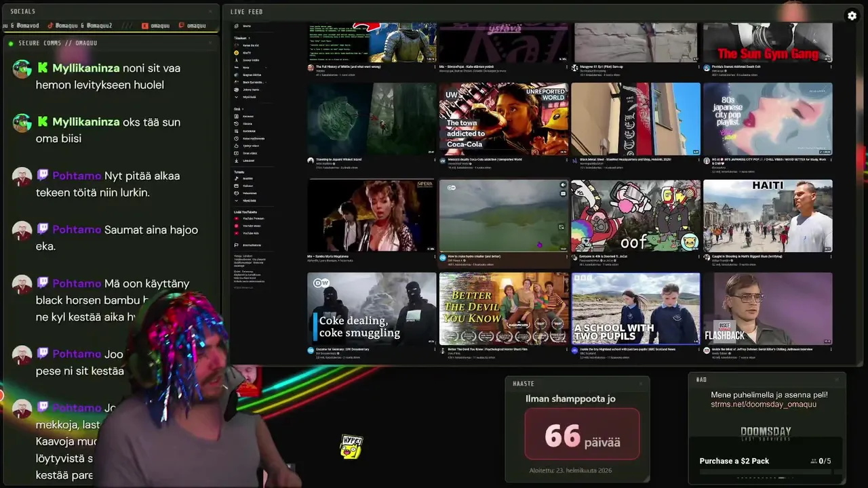Expand the Sinä section chevron
Image resolution: width=868 pixels, height=488 pixels.
click(x=242, y=109)
